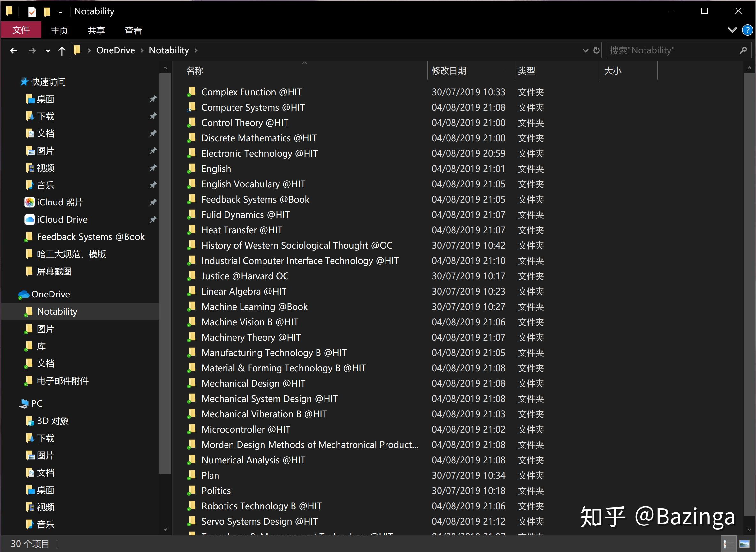Unpin 桌面 from quick access

(x=153, y=99)
